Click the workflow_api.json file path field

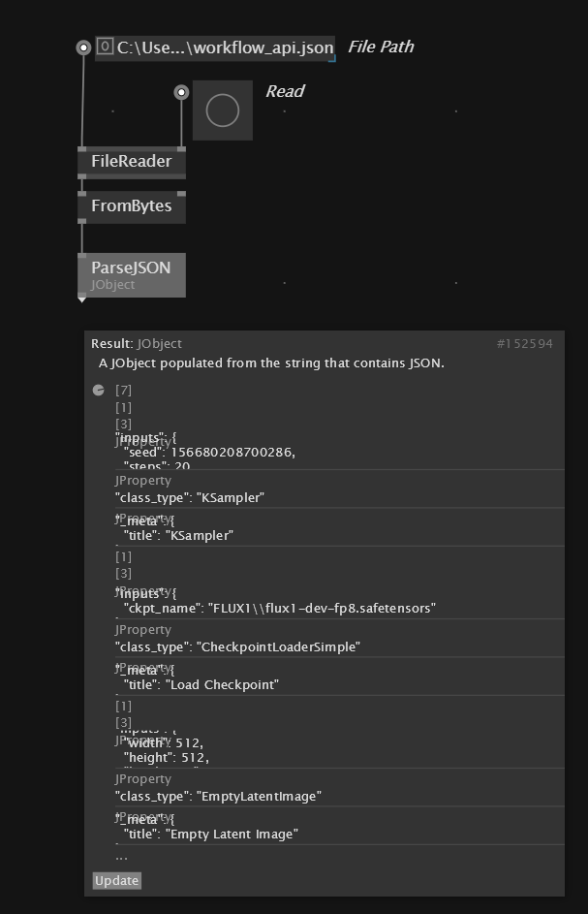[x=215, y=47]
